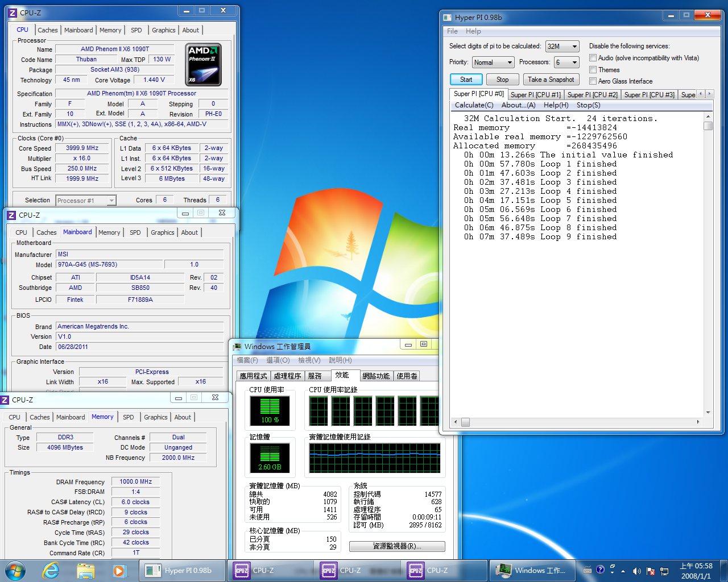
Task: Click the About...(A) menu item
Action: (518, 105)
